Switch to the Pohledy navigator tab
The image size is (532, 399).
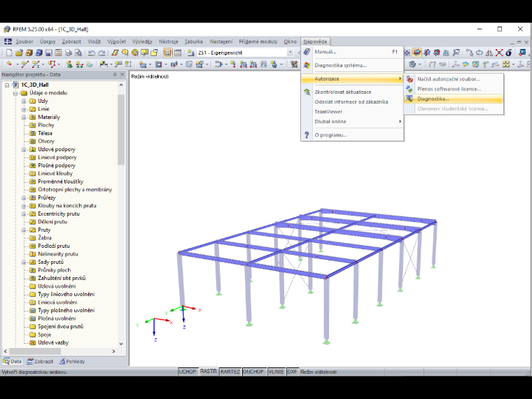pos(72,361)
